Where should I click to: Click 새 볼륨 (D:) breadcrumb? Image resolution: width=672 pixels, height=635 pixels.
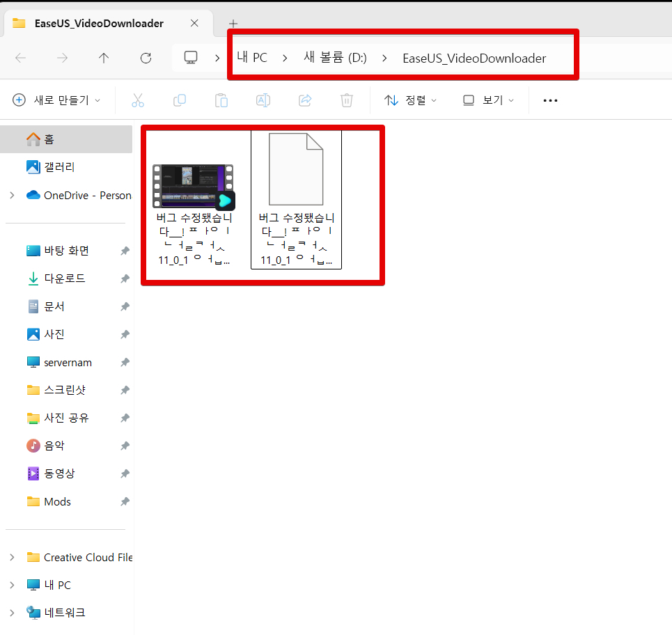tap(335, 57)
